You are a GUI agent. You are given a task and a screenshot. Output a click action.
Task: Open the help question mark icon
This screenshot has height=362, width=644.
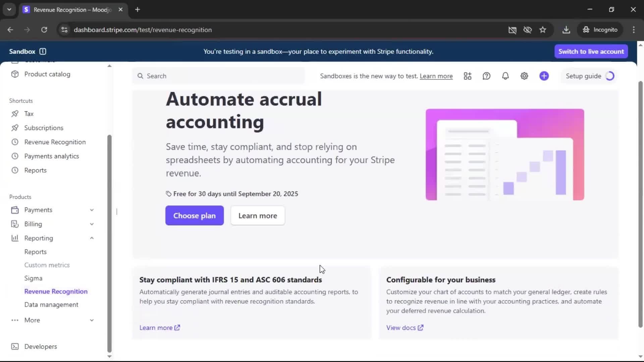pyautogui.click(x=486, y=76)
